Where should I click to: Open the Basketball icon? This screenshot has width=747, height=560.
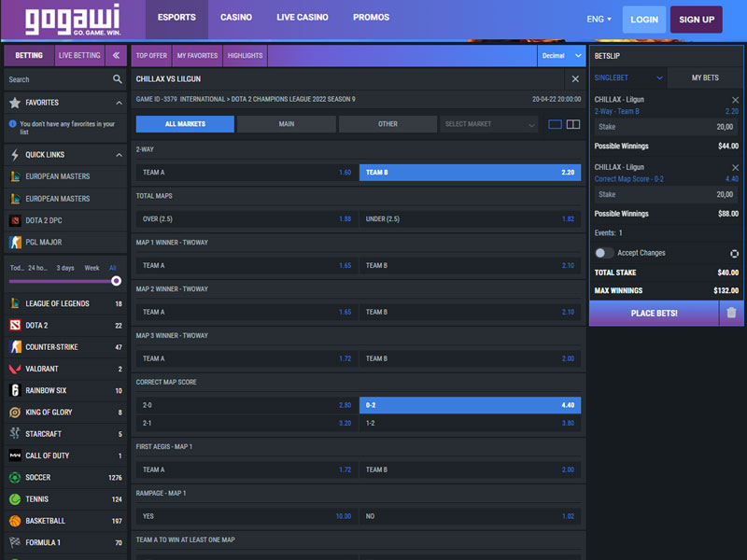[15, 521]
